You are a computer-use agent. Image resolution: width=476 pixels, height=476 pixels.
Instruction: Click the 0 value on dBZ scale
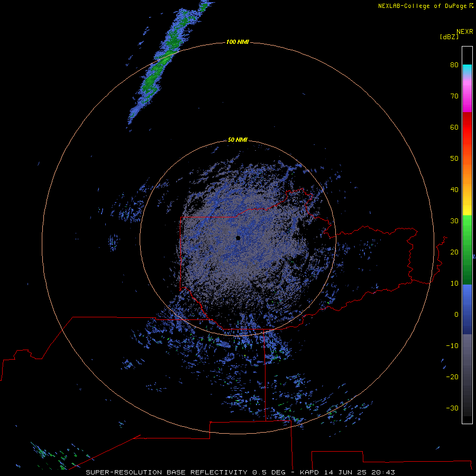[456, 315]
